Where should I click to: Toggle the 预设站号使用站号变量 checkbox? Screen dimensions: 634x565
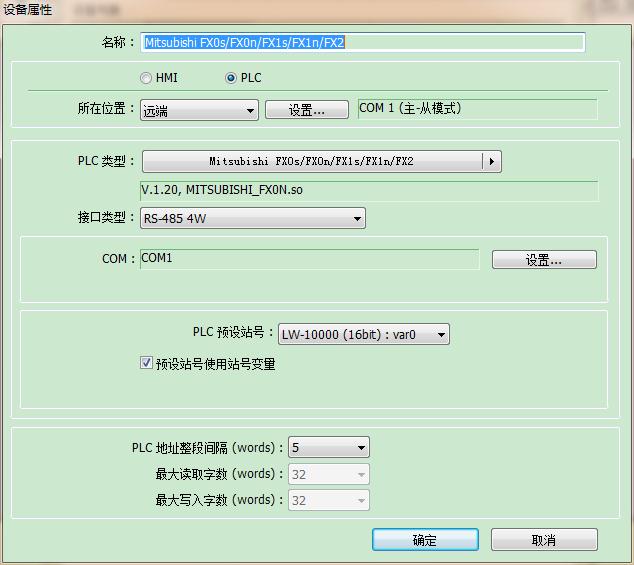pos(146,363)
